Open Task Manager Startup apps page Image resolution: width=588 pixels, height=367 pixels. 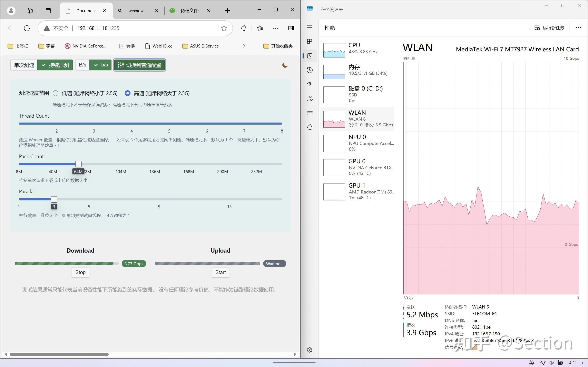coord(310,84)
